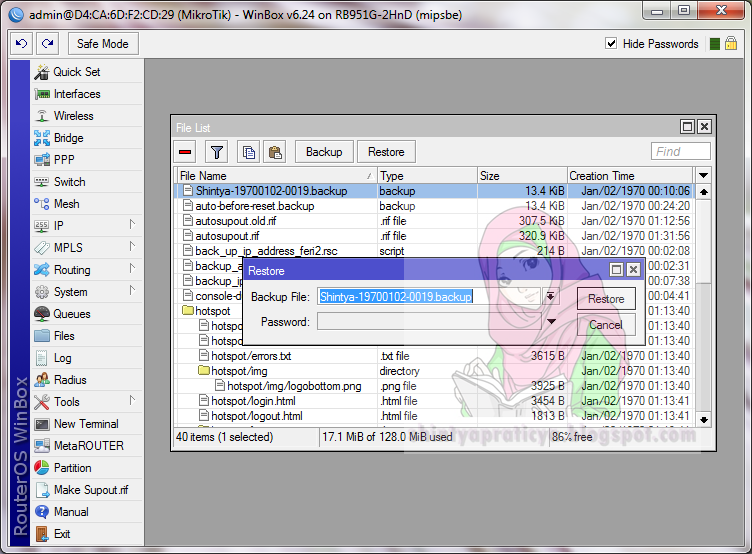
Task: Sort by Size column header
Action: click(522, 176)
